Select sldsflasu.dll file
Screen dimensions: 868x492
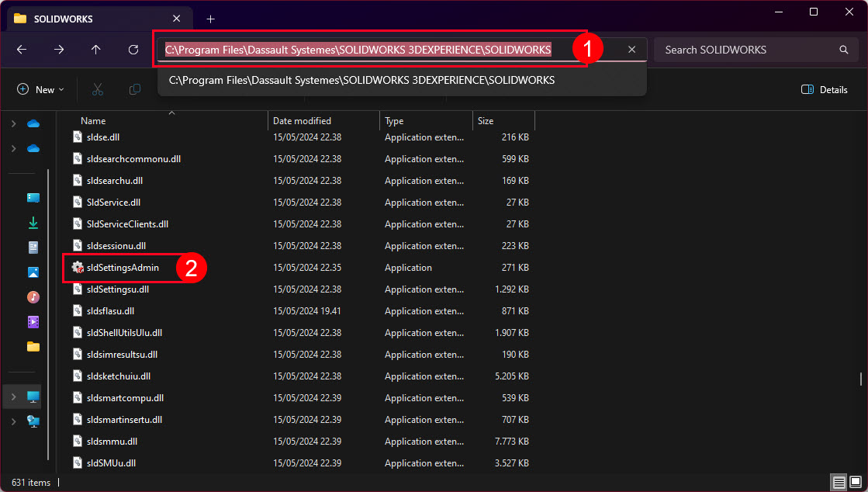110,311
